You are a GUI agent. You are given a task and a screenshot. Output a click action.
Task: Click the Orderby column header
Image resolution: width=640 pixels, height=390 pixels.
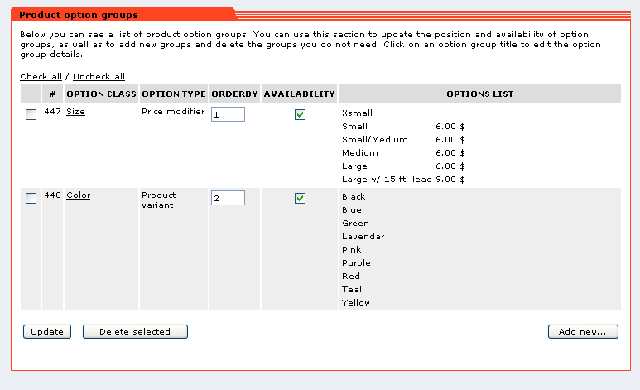coord(234,94)
